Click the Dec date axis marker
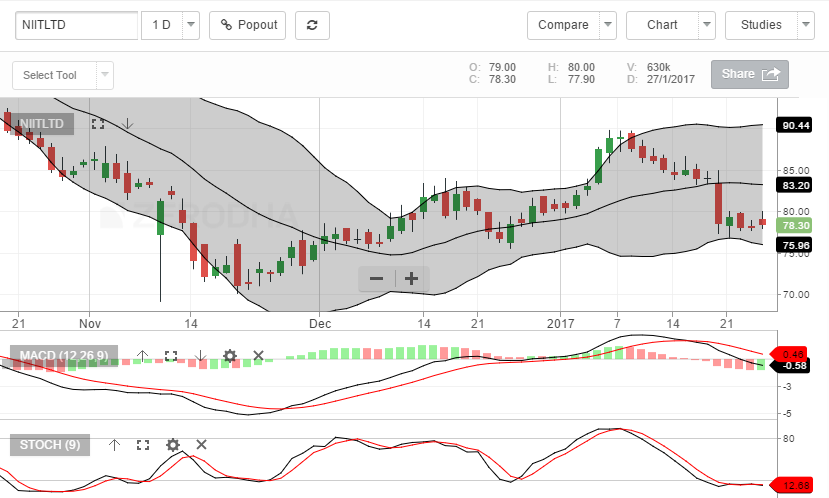Image resolution: width=829 pixels, height=498 pixels. tap(320, 324)
